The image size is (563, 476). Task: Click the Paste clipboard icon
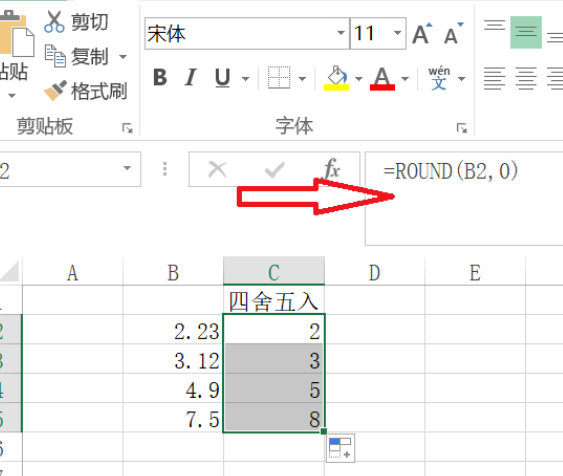coord(16,34)
